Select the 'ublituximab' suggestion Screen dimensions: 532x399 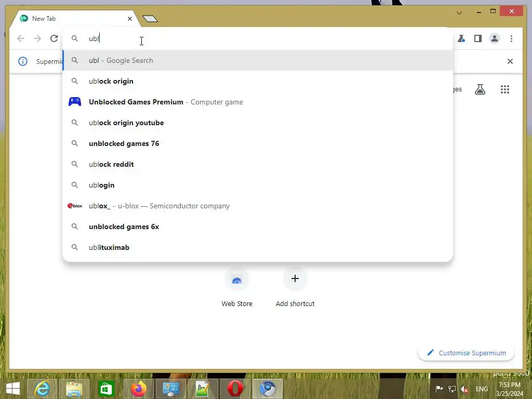pyautogui.click(x=258, y=247)
